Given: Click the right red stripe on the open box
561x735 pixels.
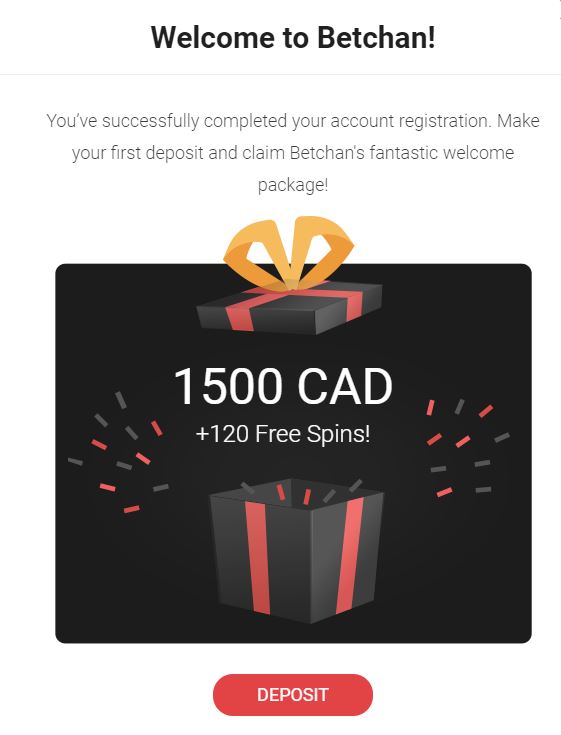Looking at the screenshot, I should point(349,555).
